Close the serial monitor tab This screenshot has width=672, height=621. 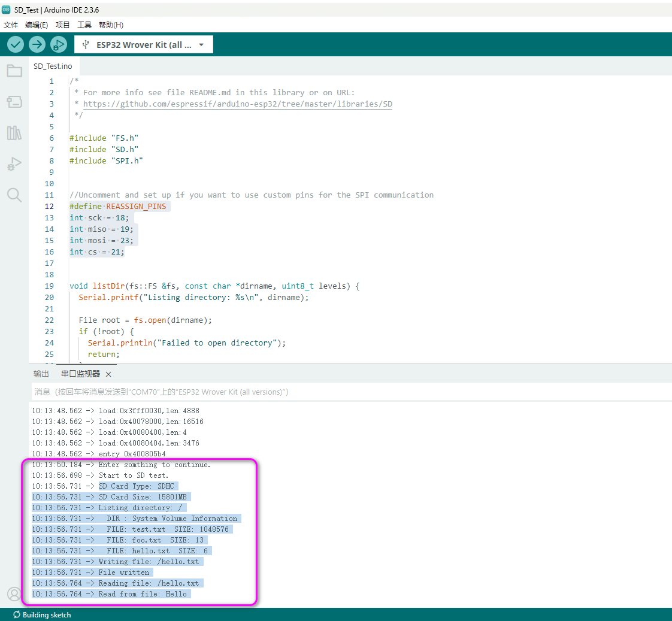tap(108, 374)
